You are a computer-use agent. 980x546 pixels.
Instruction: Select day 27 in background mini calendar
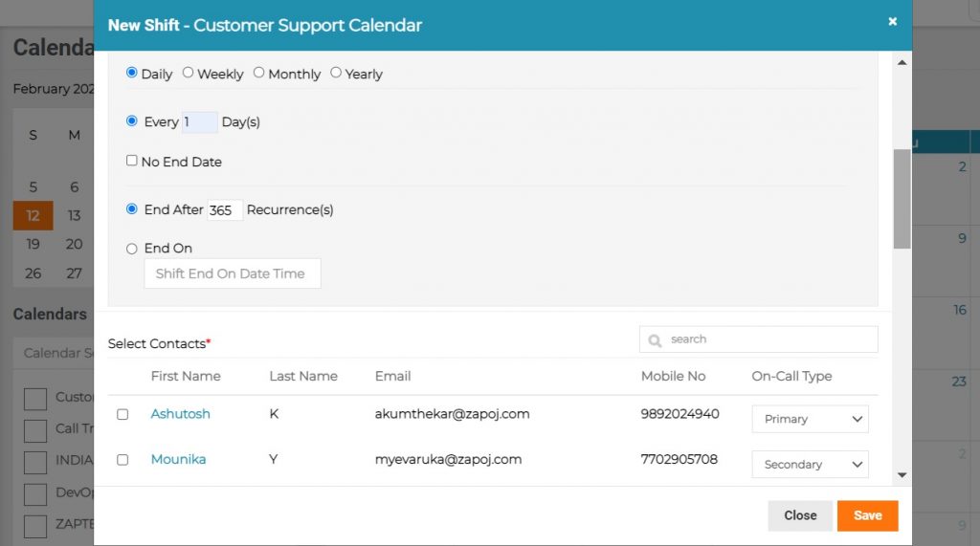point(74,273)
